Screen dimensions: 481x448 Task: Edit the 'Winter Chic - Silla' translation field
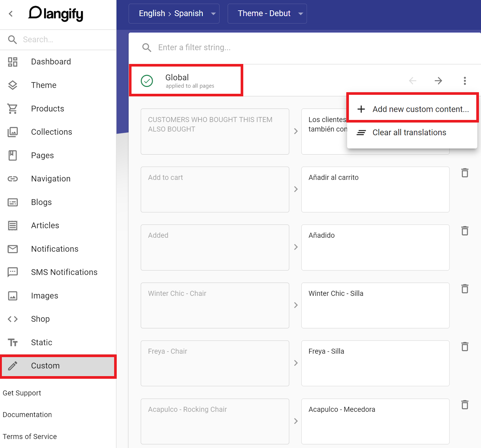[375, 305]
